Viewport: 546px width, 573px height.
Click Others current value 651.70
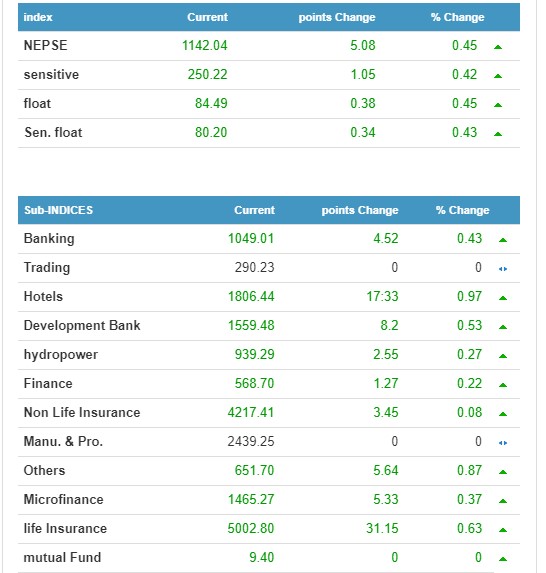[254, 470]
